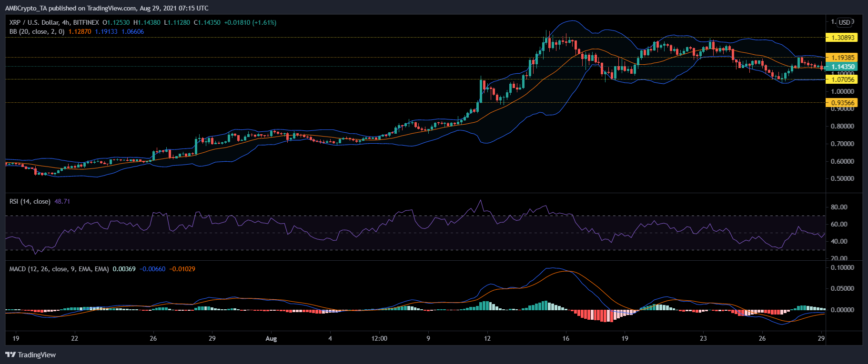Click the MACD axis label 0.10000
Viewport: 868px width, 364px height.
(842, 267)
